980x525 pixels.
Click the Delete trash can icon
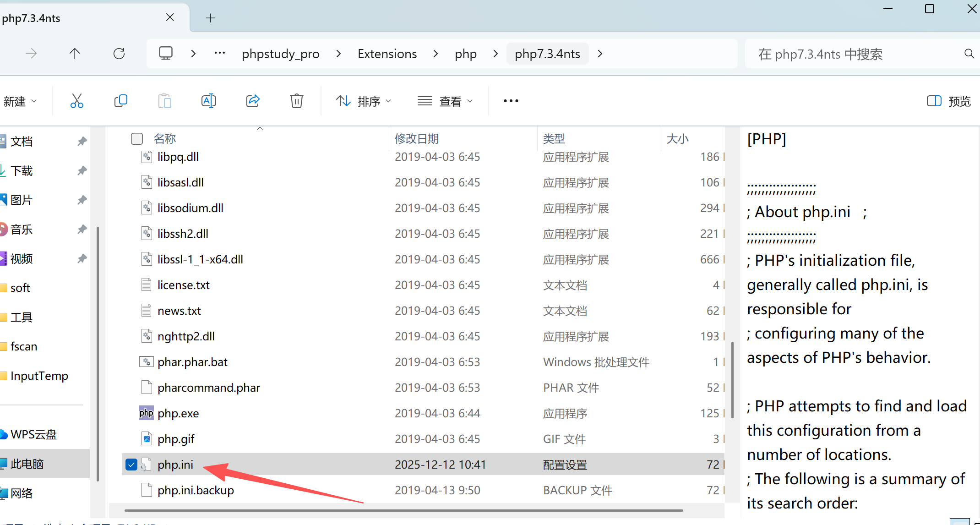click(296, 101)
